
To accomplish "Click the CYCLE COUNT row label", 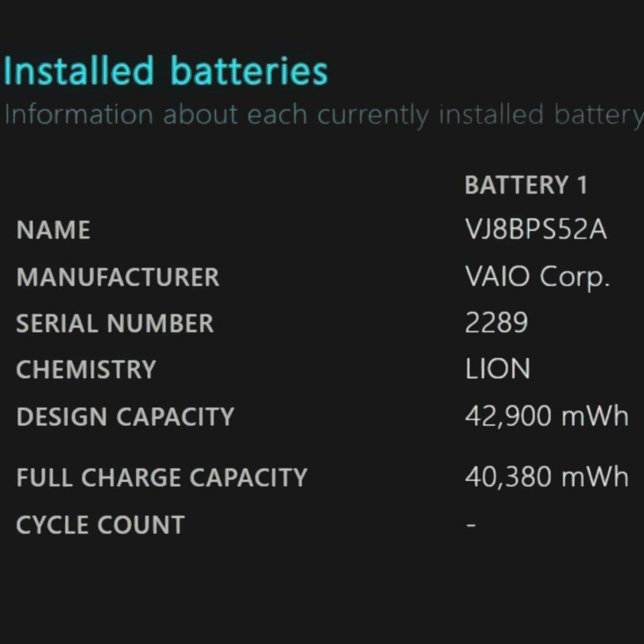I will click(100, 525).
